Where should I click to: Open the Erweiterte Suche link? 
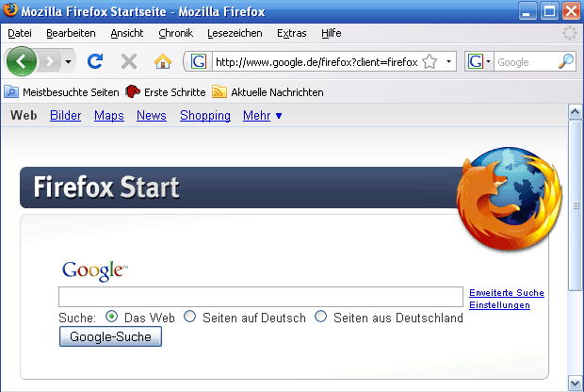click(x=507, y=293)
